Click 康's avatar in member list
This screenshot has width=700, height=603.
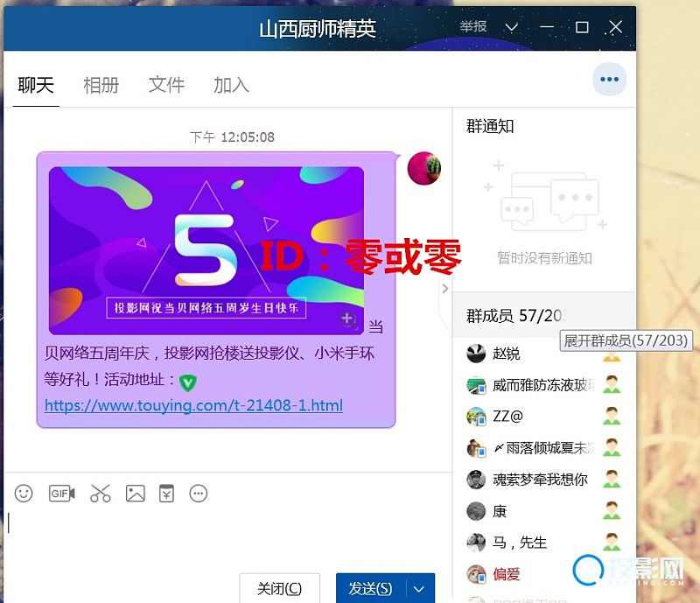click(476, 511)
